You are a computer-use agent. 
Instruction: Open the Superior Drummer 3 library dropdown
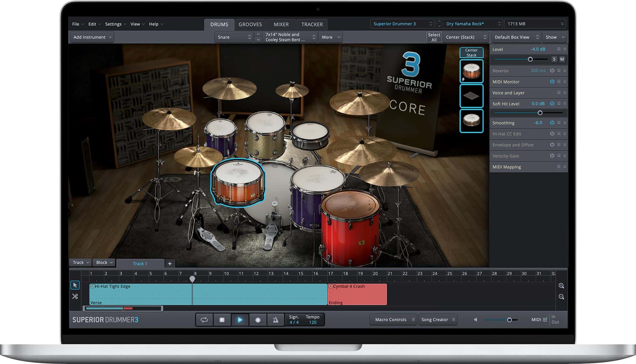402,24
